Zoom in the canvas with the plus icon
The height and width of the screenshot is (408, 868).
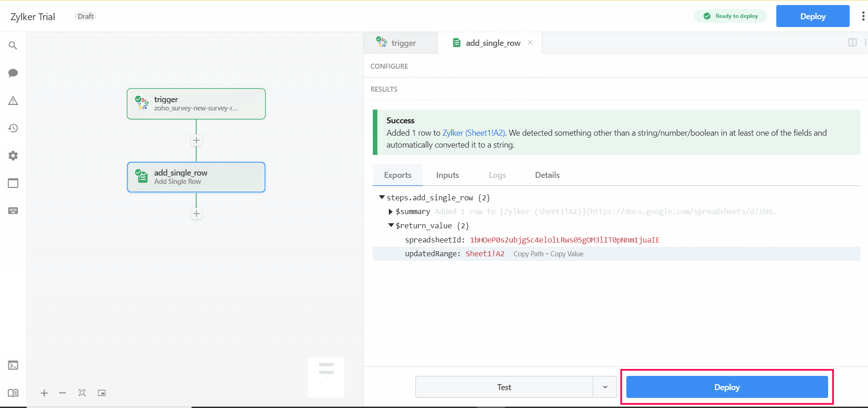[44, 393]
